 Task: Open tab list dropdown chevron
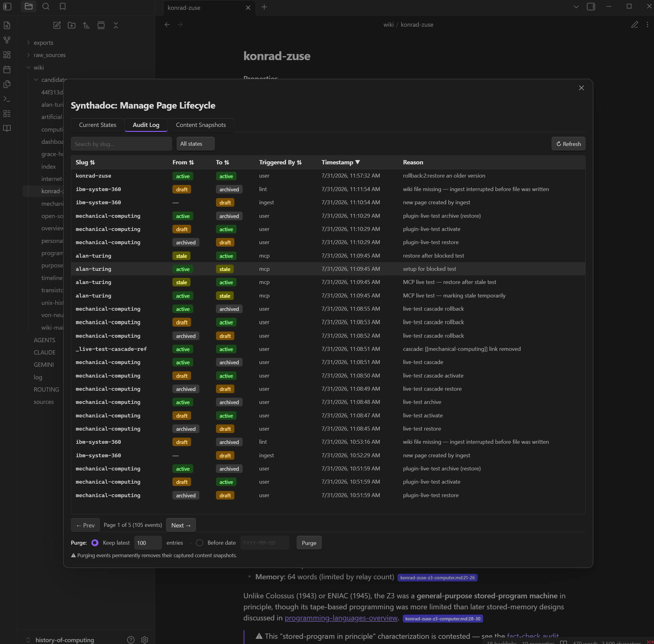point(576,7)
